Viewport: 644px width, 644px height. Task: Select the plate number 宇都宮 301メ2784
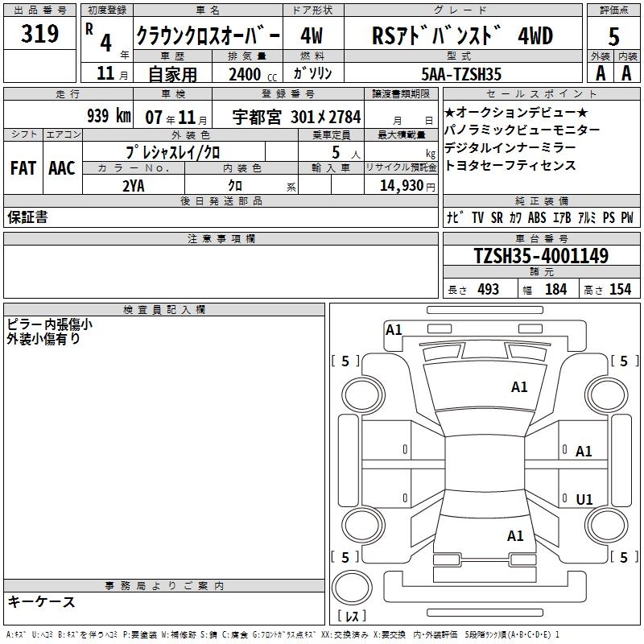click(x=296, y=117)
